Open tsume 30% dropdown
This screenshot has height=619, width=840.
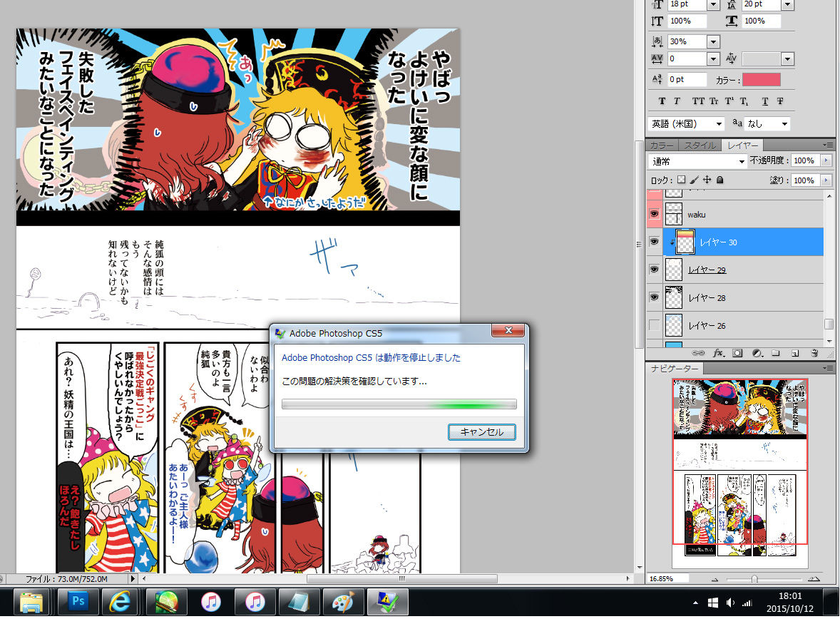[x=713, y=42]
